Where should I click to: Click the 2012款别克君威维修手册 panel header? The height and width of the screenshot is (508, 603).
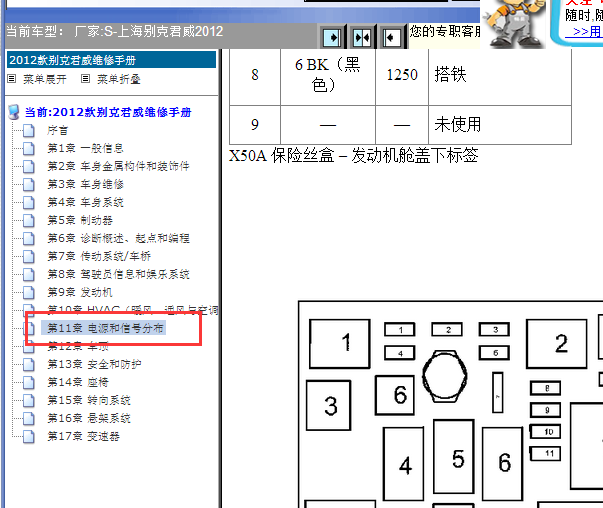[x=112, y=60]
